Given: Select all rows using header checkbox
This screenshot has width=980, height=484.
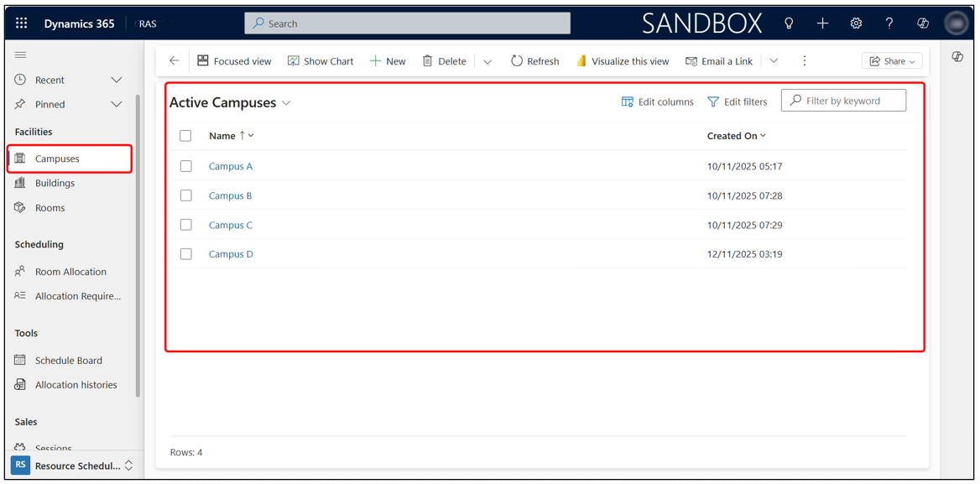Looking at the screenshot, I should [x=186, y=136].
